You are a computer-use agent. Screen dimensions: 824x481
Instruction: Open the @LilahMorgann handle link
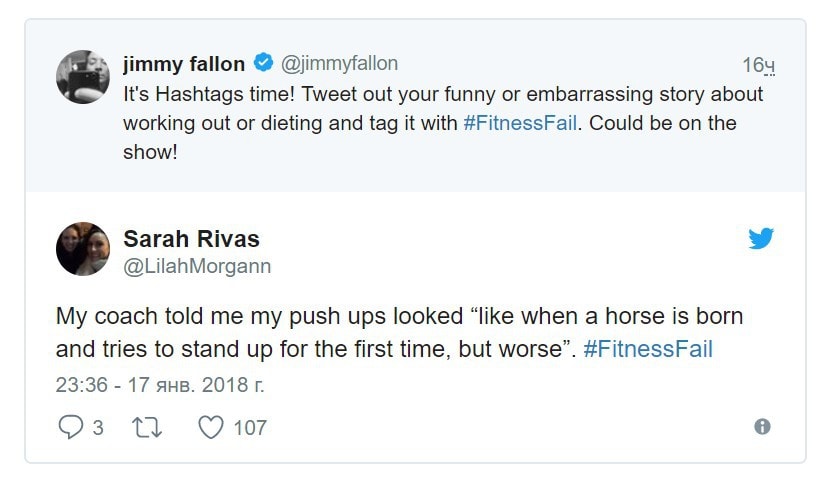197,266
